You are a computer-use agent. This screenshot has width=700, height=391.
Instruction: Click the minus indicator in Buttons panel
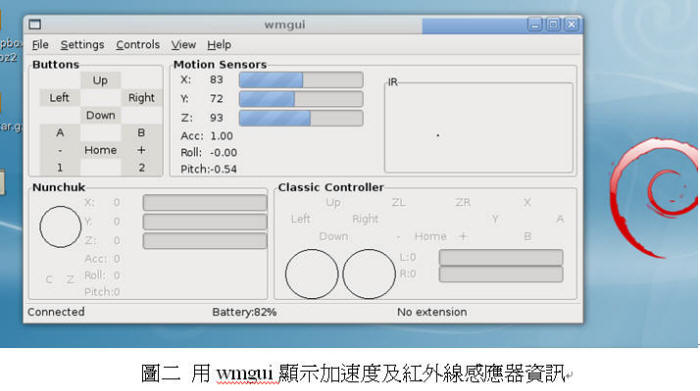pyautogui.click(x=60, y=150)
